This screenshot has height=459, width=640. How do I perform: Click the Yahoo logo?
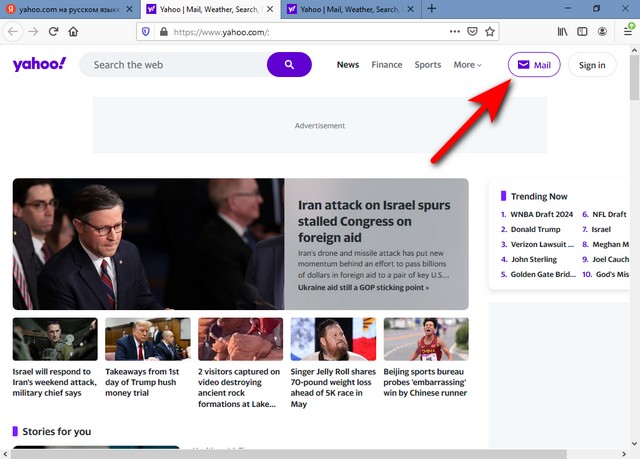pyautogui.click(x=39, y=64)
